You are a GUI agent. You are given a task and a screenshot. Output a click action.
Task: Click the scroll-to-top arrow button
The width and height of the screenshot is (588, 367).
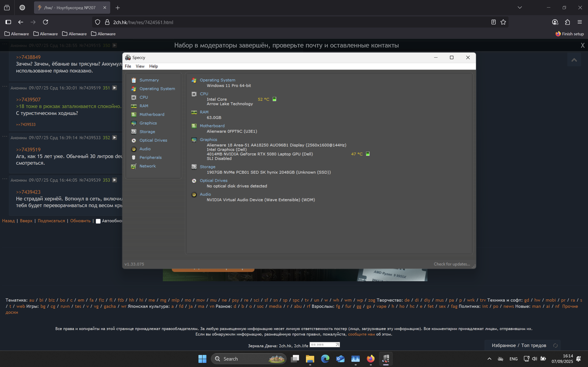[574, 60]
